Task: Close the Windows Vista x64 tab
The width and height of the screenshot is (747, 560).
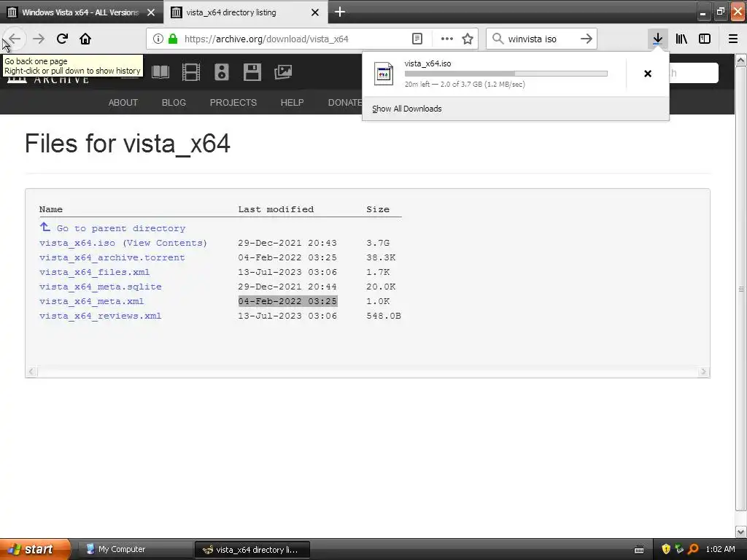Action: coord(151,12)
